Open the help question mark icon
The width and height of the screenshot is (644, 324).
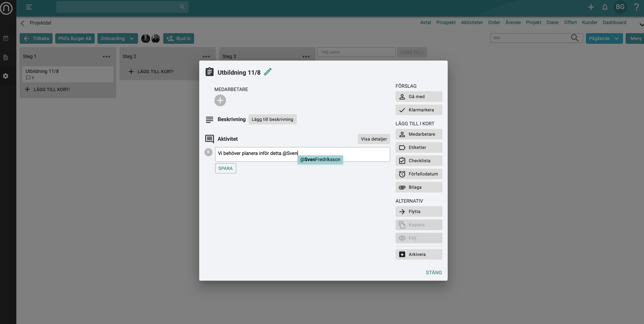click(636, 7)
